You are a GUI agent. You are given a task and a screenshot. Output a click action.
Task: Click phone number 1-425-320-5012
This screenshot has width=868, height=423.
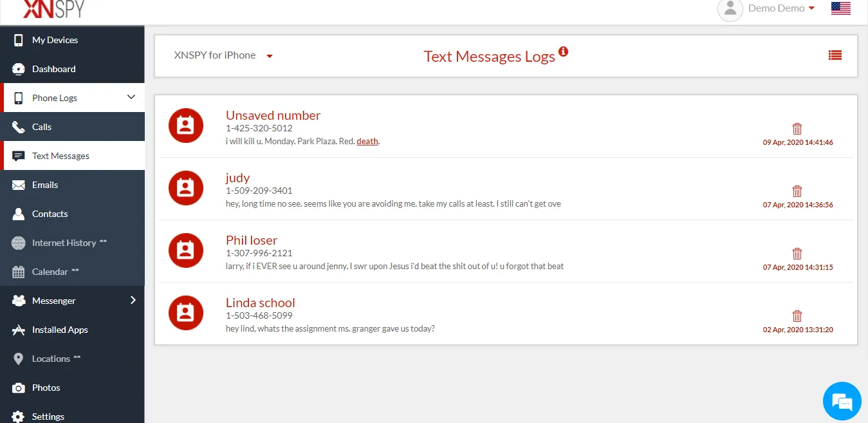259,128
